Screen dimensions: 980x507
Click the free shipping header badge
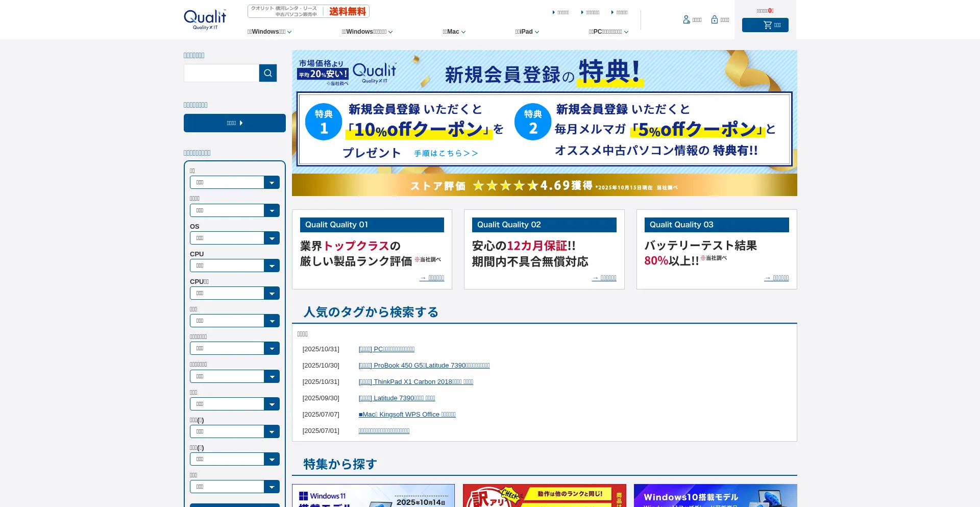(308, 11)
